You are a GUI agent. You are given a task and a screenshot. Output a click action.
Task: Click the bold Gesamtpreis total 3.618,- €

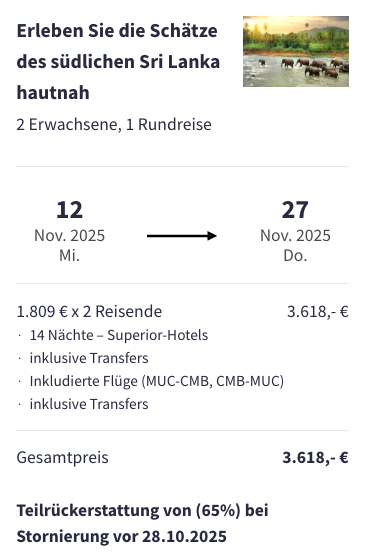315,457
